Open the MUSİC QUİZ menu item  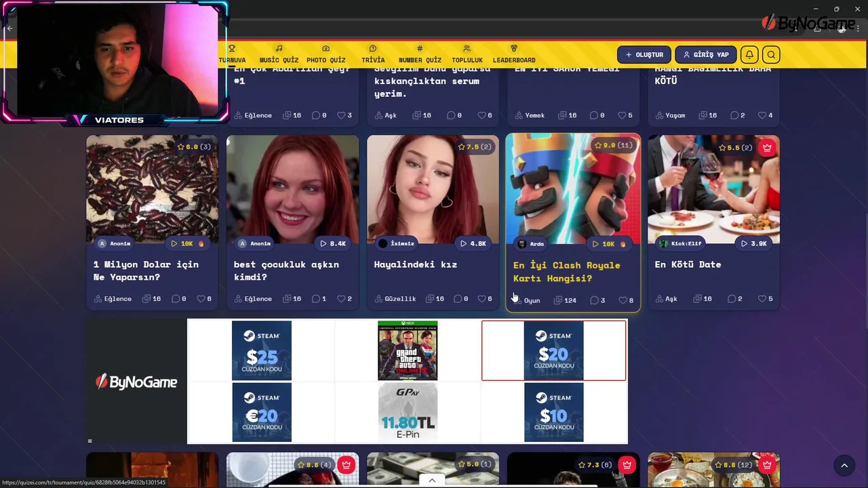(279, 54)
